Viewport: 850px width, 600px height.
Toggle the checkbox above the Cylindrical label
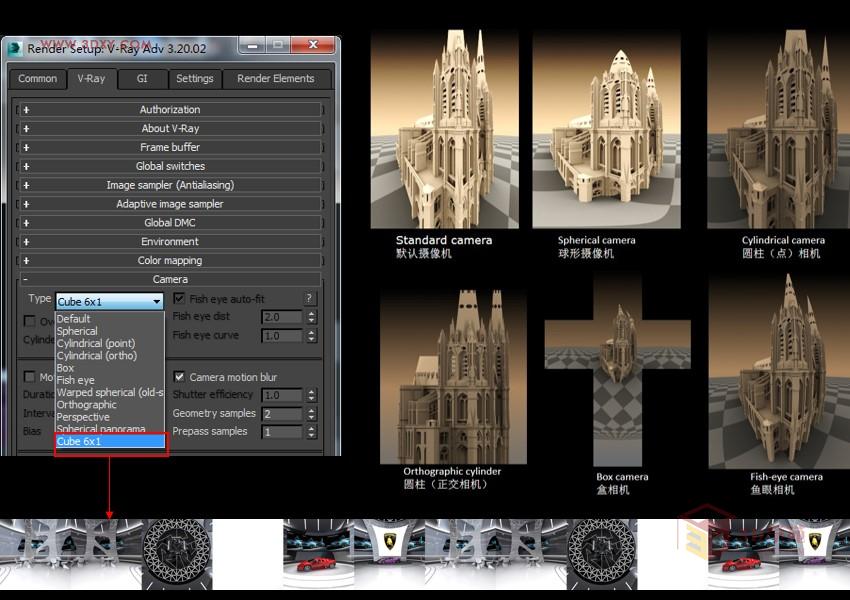[30, 320]
